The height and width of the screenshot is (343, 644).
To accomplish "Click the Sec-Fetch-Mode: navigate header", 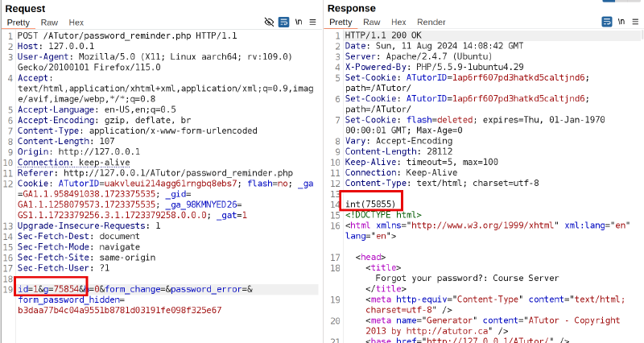I will tap(78, 247).
